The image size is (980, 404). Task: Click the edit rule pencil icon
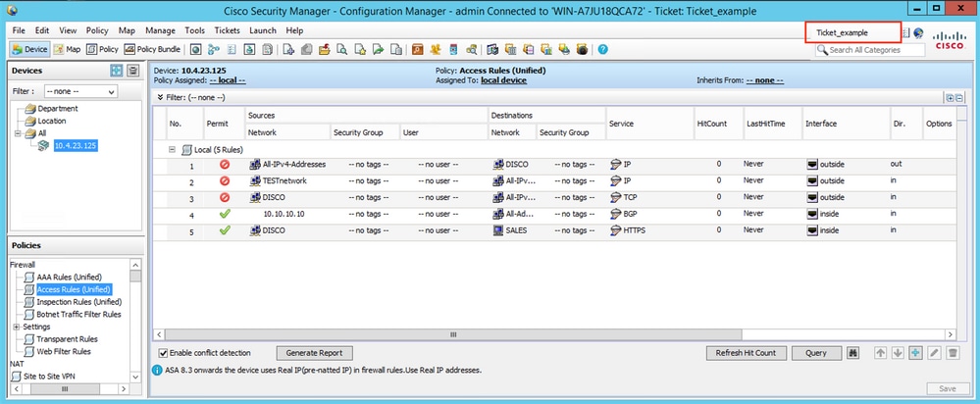pyautogui.click(x=933, y=353)
